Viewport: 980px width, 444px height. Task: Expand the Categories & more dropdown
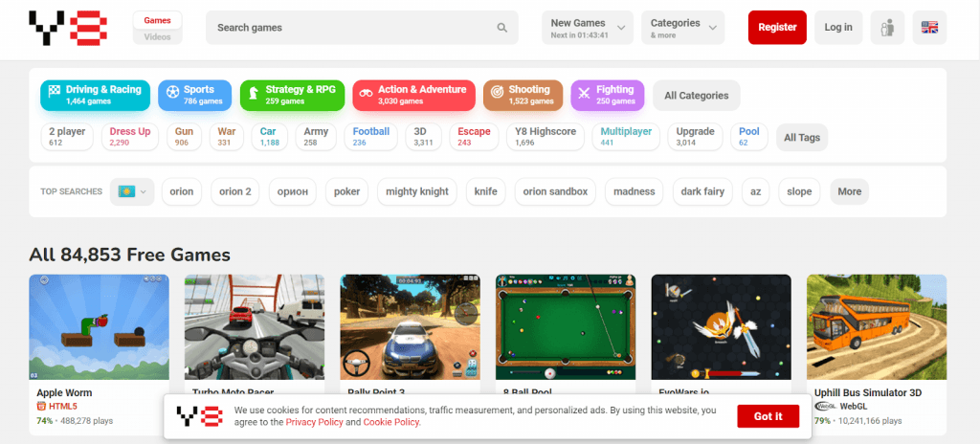tap(682, 28)
